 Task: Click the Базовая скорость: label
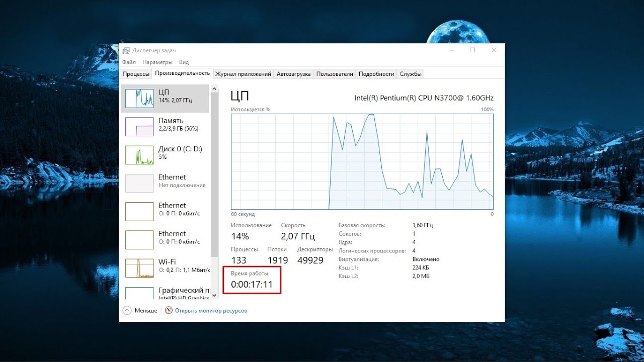click(x=362, y=225)
